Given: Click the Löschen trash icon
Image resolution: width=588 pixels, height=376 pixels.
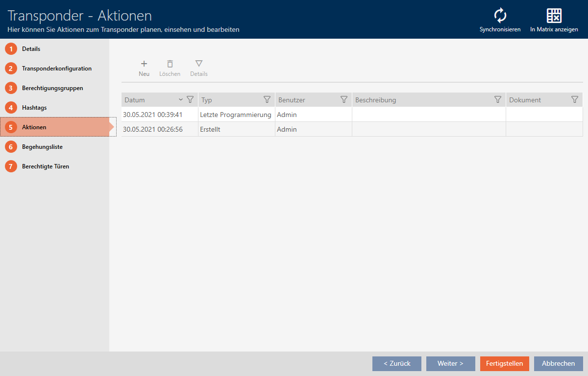Looking at the screenshot, I should 170,64.
